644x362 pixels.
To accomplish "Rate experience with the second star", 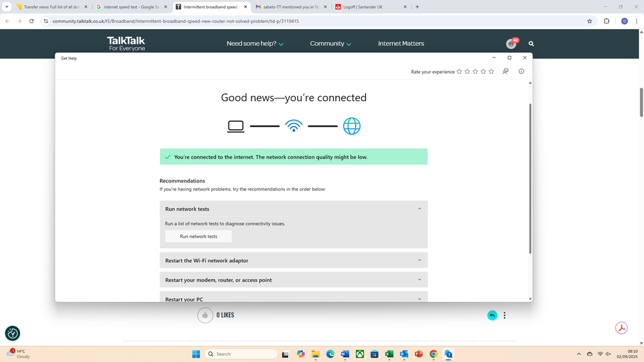I will (x=467, y=71).
